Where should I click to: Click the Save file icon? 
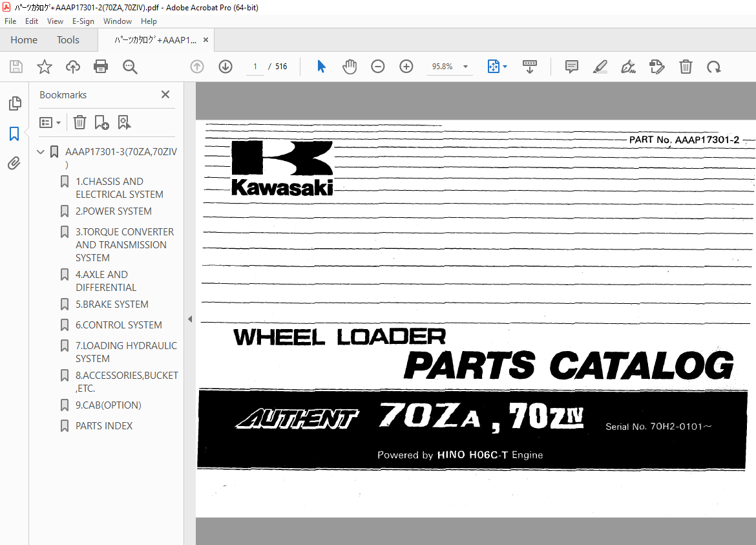pyautogui.click(x=16, y=67)
